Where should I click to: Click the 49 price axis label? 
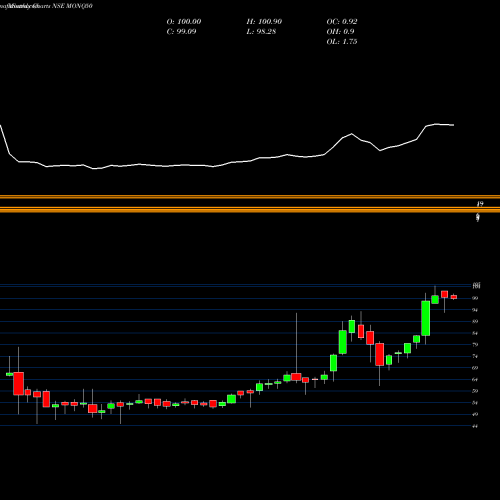(475, 414)
